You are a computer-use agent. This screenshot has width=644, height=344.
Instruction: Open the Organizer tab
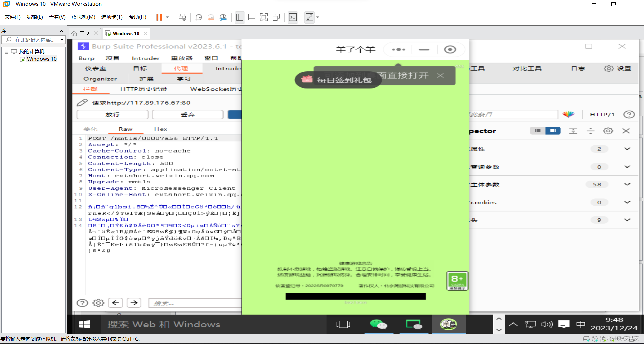tap(100, 79)
